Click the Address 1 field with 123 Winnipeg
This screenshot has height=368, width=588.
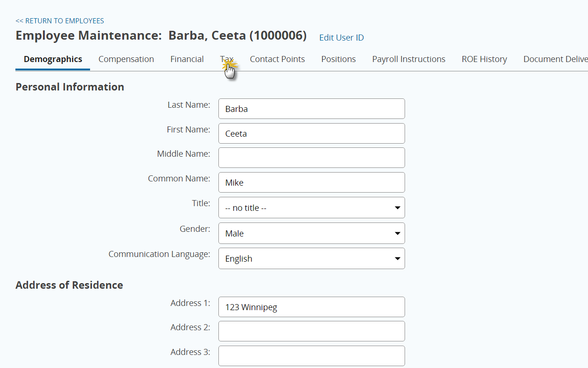pos(311,307)
